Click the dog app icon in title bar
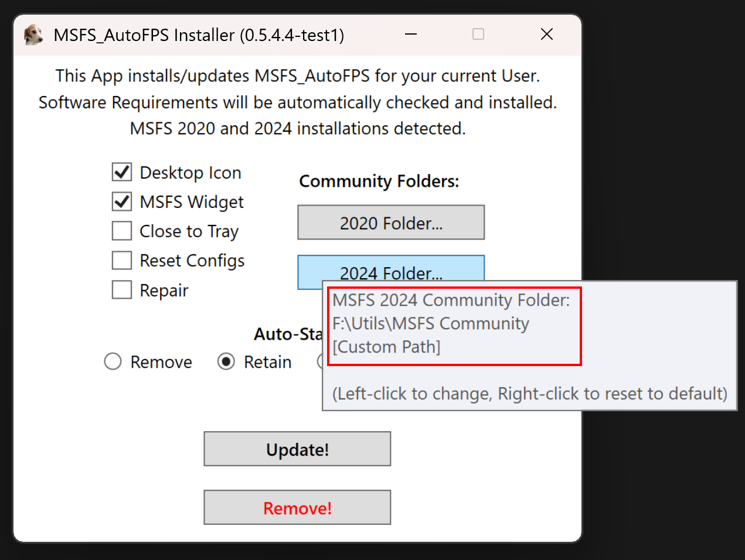745x560 pixels. pyautogui.click(x=33, y=35)
